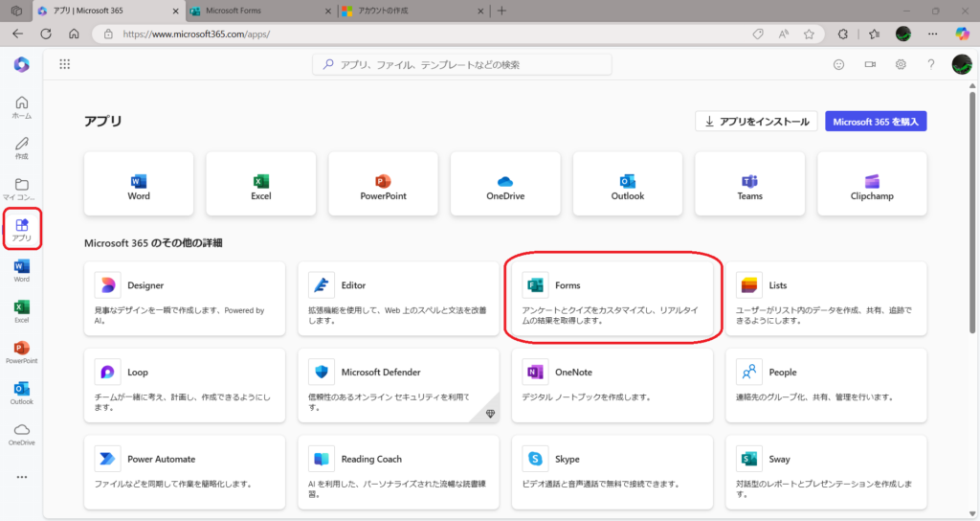Click the Microsoft 365 Copilot logo
The image size is (980, 521).
click(22, 64)
